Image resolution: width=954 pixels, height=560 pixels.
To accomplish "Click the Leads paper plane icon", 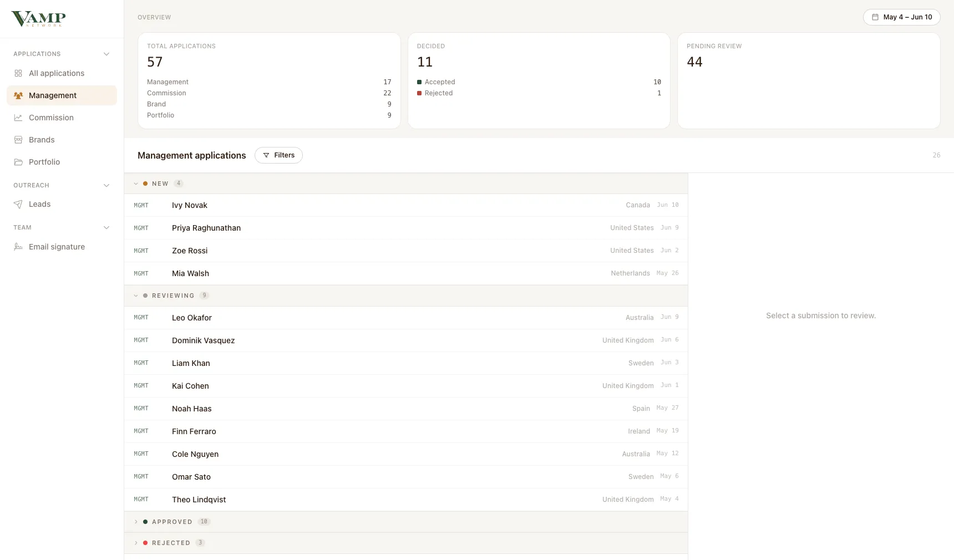I will pos(18,204).
